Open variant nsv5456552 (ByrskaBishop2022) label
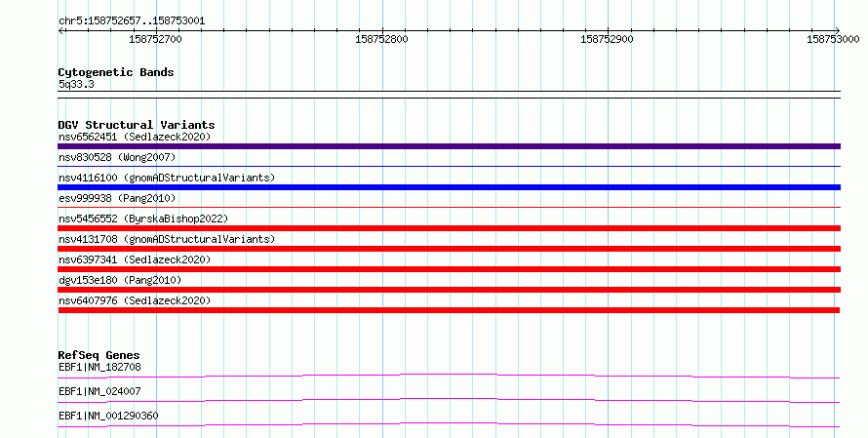 point(143,219)
